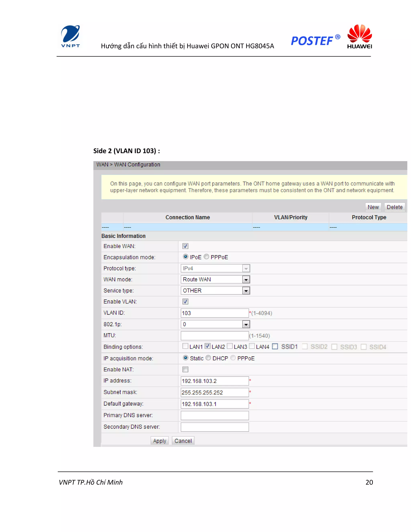Screen dimensions: 411x532
Task: Toggle the Enable NAT checkbox
Action: (x=185, y=370)
